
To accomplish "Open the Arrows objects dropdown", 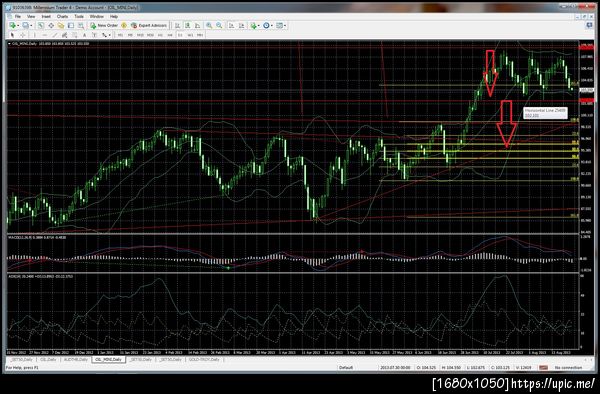I will tap(106, 35).
